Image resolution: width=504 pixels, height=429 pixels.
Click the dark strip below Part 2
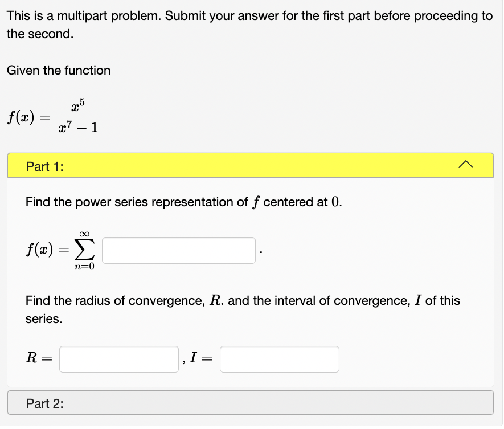(252, 424)
